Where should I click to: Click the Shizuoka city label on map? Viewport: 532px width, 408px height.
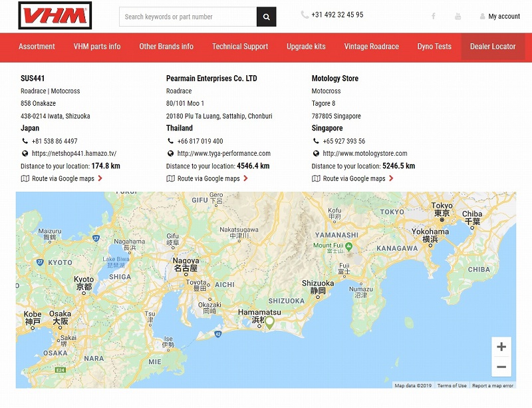(318, 287)
